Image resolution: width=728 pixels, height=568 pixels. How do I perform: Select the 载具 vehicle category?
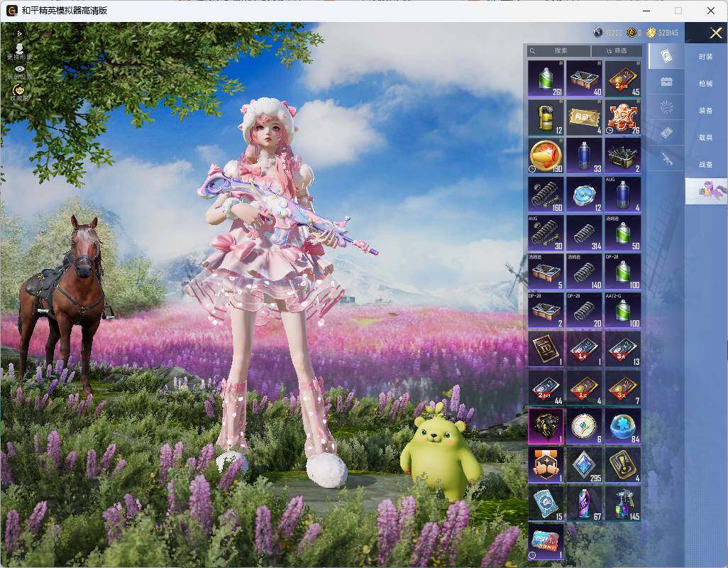tap(706, 138)
